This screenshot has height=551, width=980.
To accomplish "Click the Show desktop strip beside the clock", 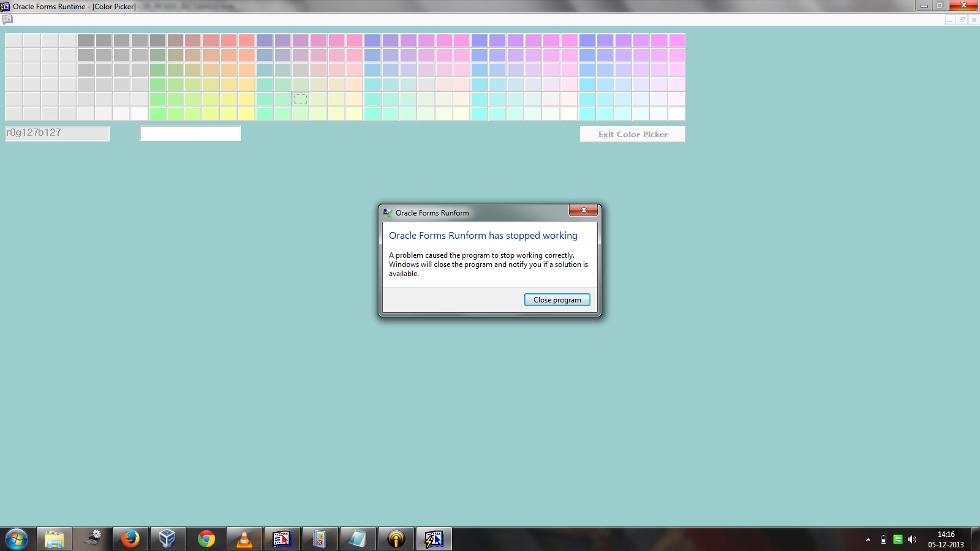I will [x=975, y=539].
